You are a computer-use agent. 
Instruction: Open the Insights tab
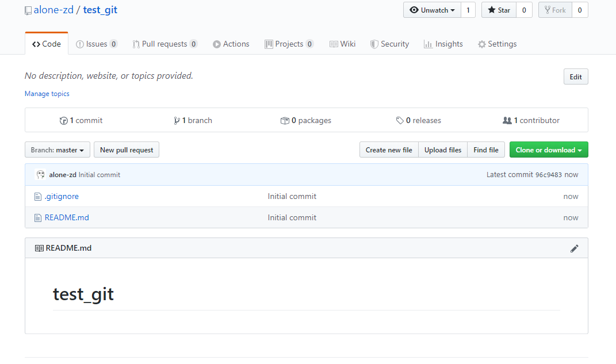point(443,44)
